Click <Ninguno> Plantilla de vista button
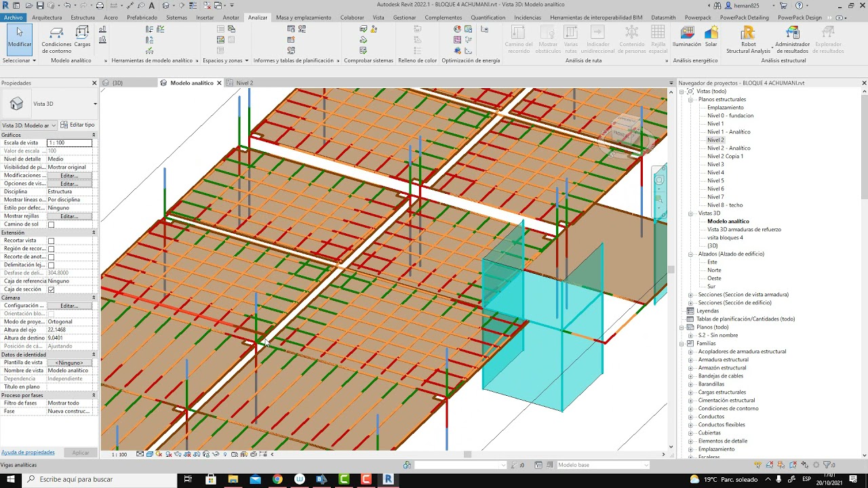 click(x=69, y=363)
